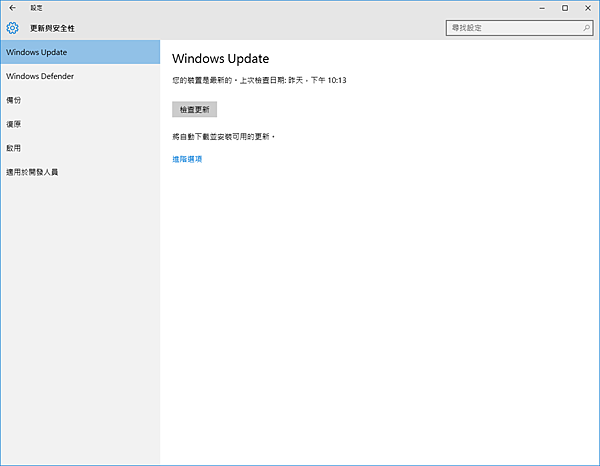This screenshot has height=466, width=600.
Task: Close the settings window
Action: coord(588,8)
